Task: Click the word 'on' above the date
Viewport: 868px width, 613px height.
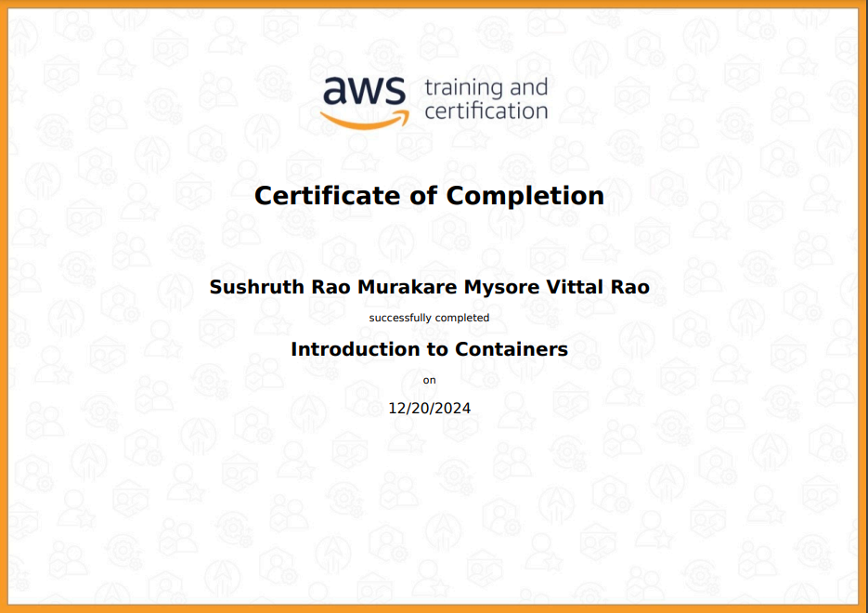Action: [x=429, y=379]
